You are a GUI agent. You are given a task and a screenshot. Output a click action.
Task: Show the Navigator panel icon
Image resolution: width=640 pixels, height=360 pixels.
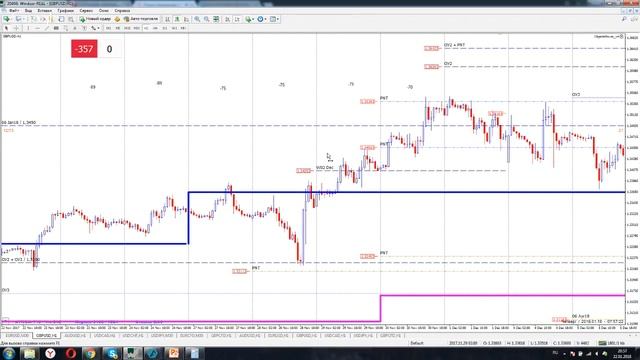51,19
